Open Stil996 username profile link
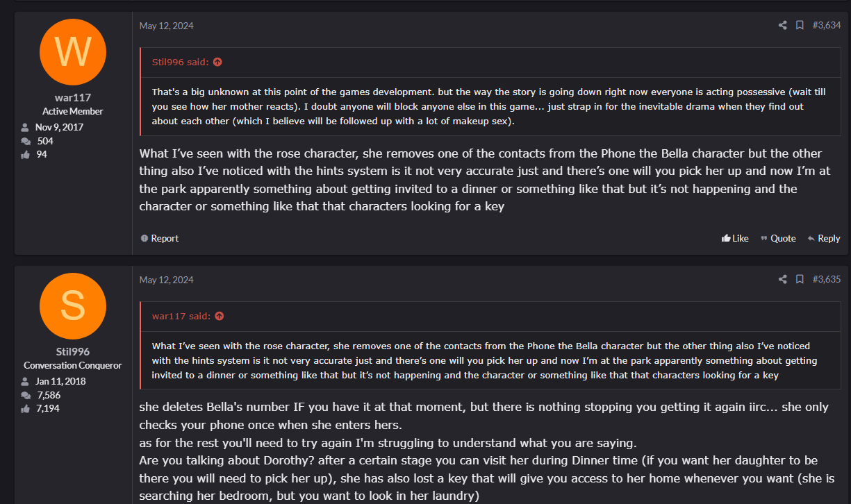The width and height of the screenshot is (851, 504). (73, 352)
